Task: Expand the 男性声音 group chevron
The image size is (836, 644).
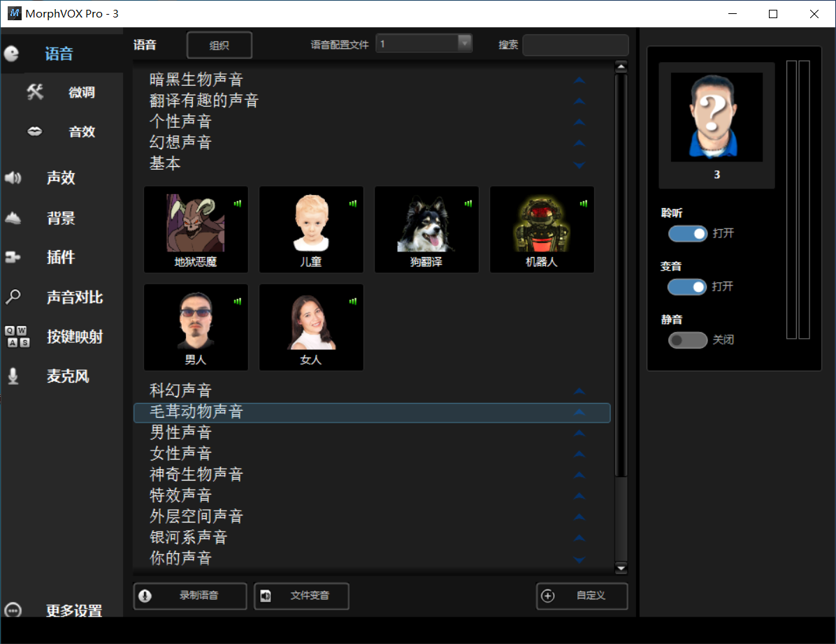Action: point(579,433)
